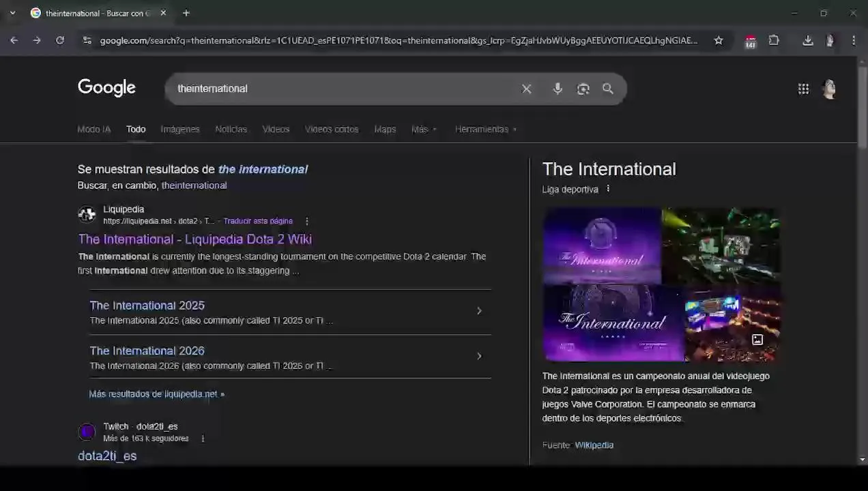Open Liquipedia result options menu
This screenshot has width=868, height=491.
click(307, 221)
